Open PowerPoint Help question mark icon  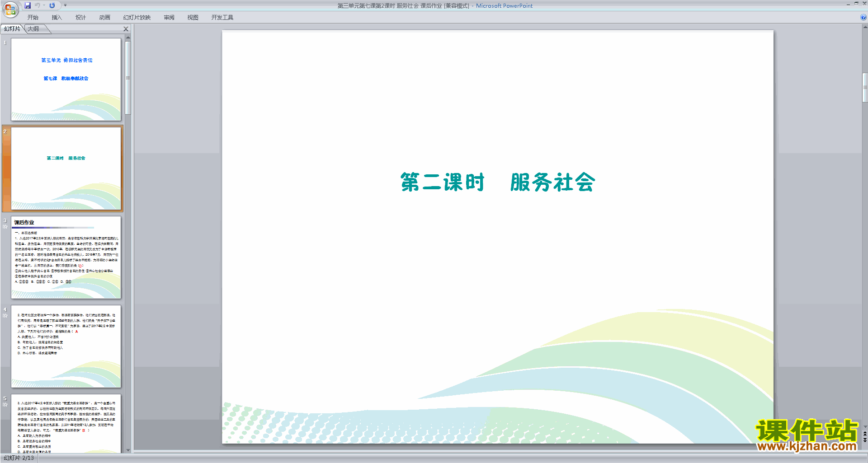click(x=863, y=18)
